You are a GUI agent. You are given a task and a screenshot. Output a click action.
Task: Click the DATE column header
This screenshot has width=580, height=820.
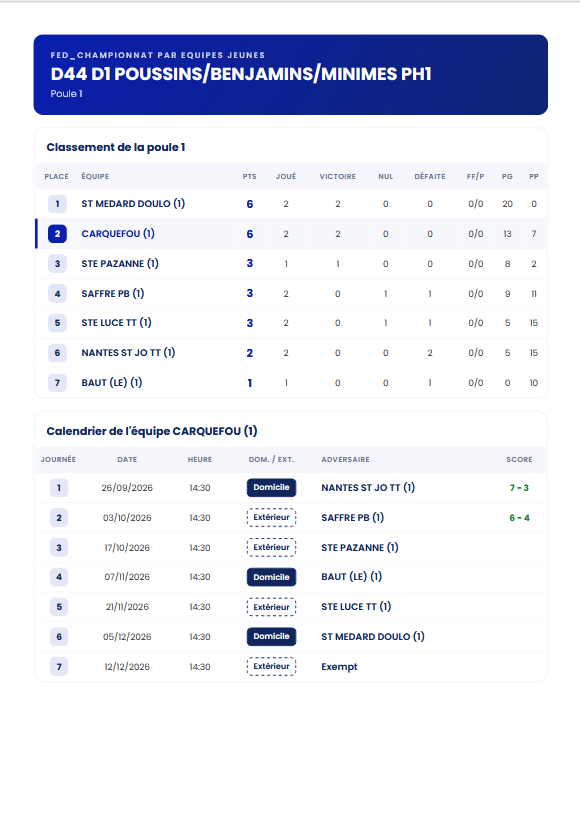coord(127,459)
